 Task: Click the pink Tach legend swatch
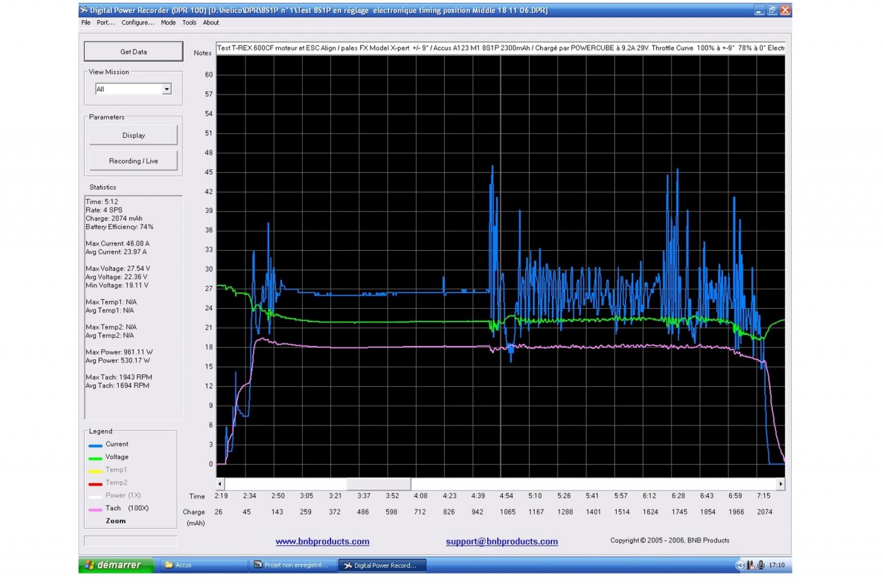95,510
